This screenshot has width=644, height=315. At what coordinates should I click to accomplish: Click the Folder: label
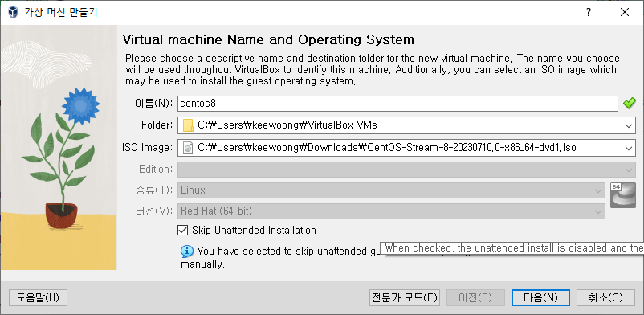click(x=156, y=125)
